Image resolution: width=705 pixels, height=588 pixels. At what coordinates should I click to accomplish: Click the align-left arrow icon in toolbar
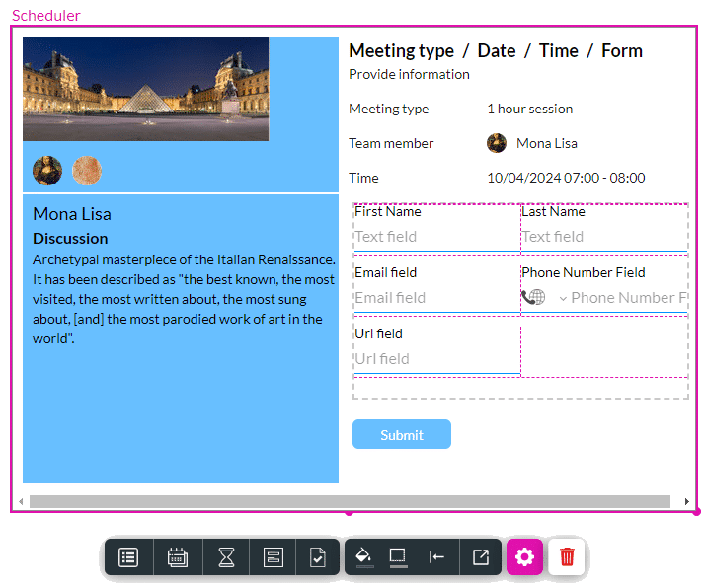coord(436,557)
